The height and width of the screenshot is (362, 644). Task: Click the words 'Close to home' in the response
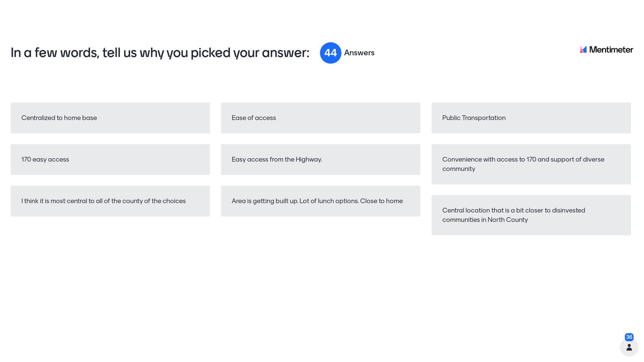[x=381, y=201]
